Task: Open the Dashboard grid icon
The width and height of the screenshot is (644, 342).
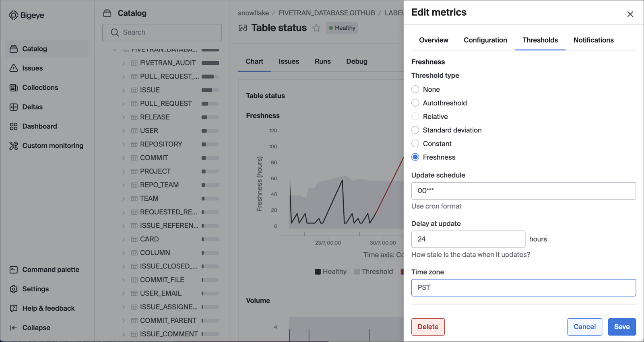Action: click(14, 126)
